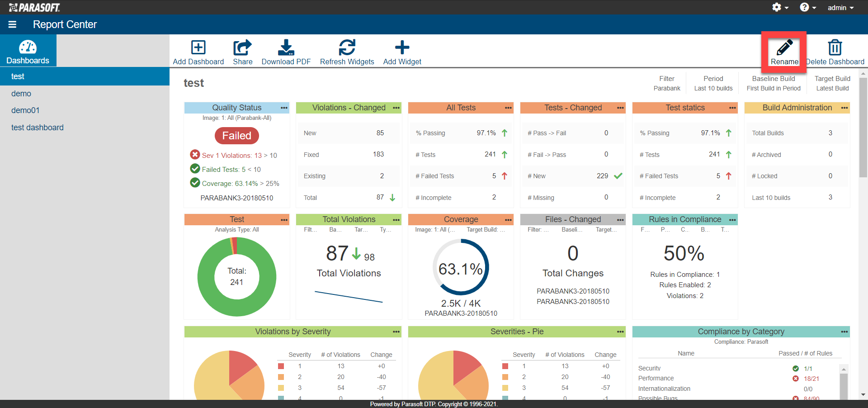
Task: Select the test dashboard in sidebar
Action: pyautogui.click(x=85, y=76)
